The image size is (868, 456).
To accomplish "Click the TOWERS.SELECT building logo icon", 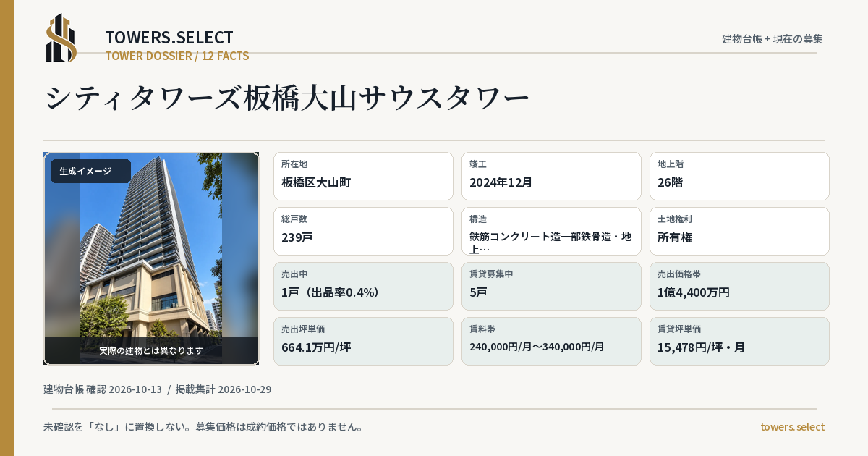I will pos(61,38).
